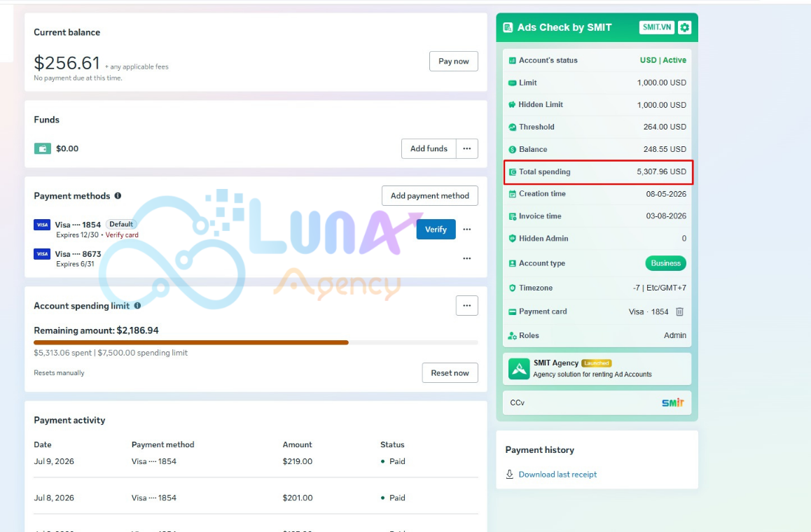The width and height of the screenshot is (811, 532).
Task: Open the SMIT Agency banner
Action: point(597,369)
